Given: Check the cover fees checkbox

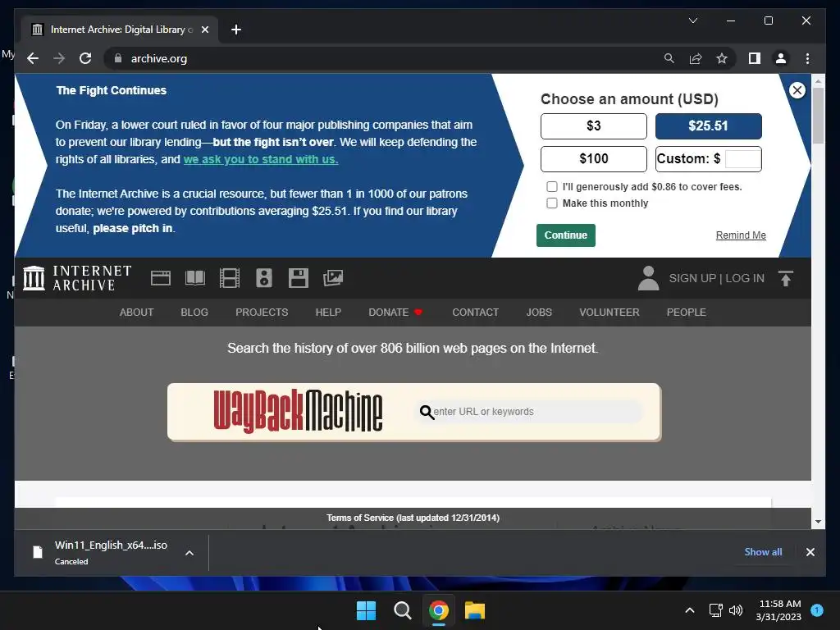Looking at the screenshot, I should pos(552,186).
